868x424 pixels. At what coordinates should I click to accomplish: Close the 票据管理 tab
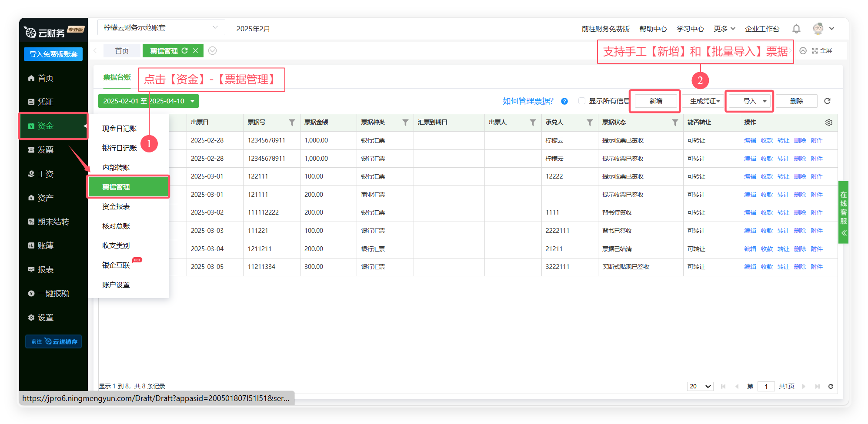196,51
